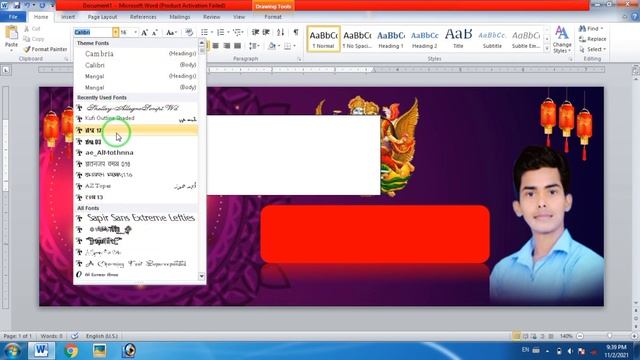The width and height of the screenshot is (640, 360).
Task: Click the spelling proofing check icon in status bar
Action: (75, 336)
